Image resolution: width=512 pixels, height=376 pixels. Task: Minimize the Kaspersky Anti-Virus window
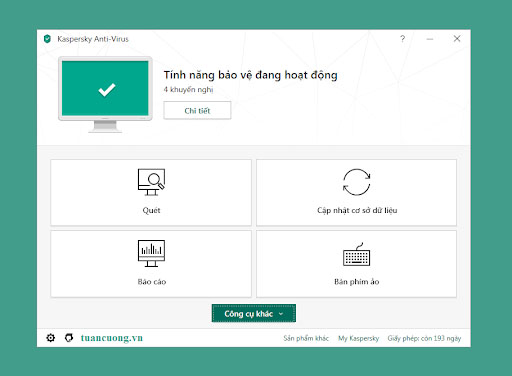(430, 39)
